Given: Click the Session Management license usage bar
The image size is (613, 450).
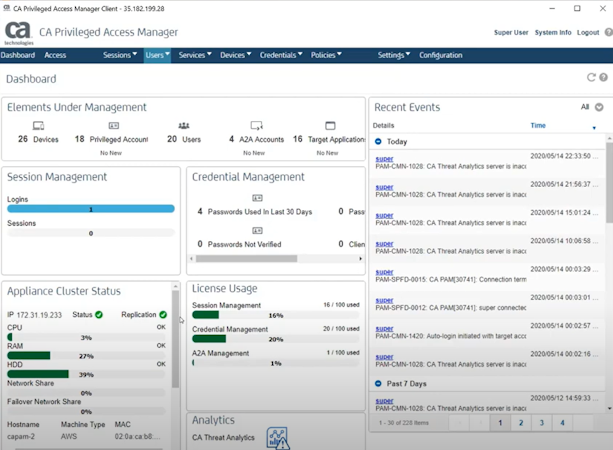Looking at the screenshot, I should click(x=276, y=315).
